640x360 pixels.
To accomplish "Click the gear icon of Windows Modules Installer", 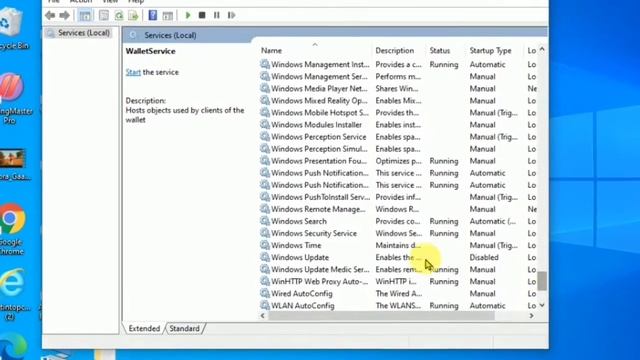I will [265, 124].
